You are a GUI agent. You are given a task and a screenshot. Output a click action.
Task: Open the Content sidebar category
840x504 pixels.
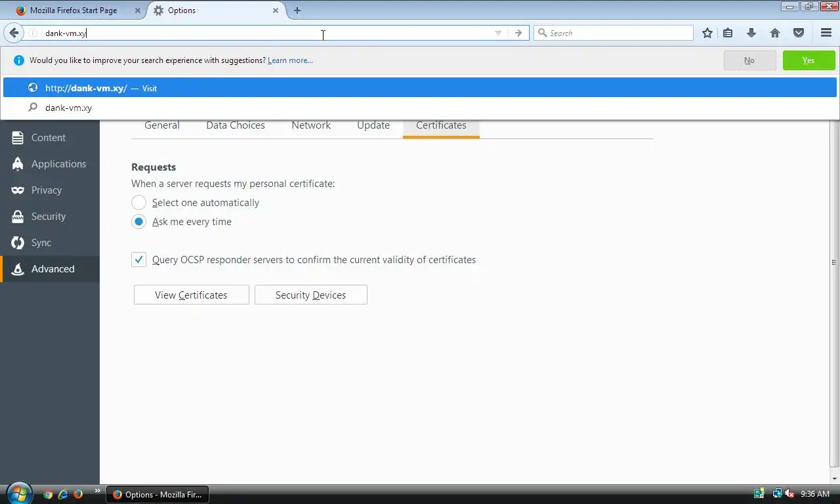point(50,138)
